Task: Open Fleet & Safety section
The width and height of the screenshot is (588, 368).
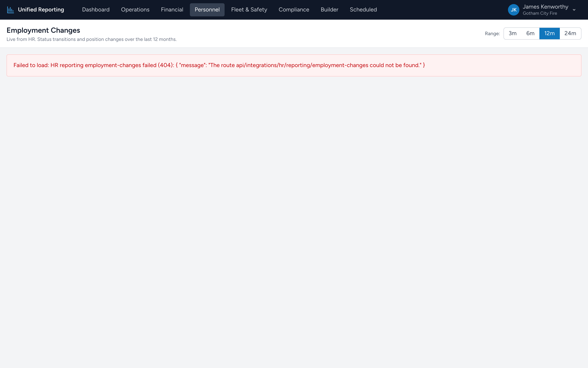Action: pos(249,10)
